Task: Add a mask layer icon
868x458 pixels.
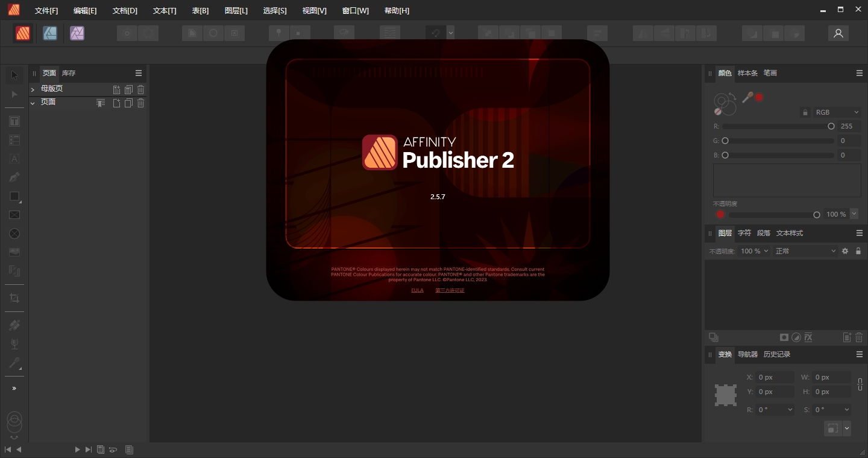Action: [x=784, y=337]
